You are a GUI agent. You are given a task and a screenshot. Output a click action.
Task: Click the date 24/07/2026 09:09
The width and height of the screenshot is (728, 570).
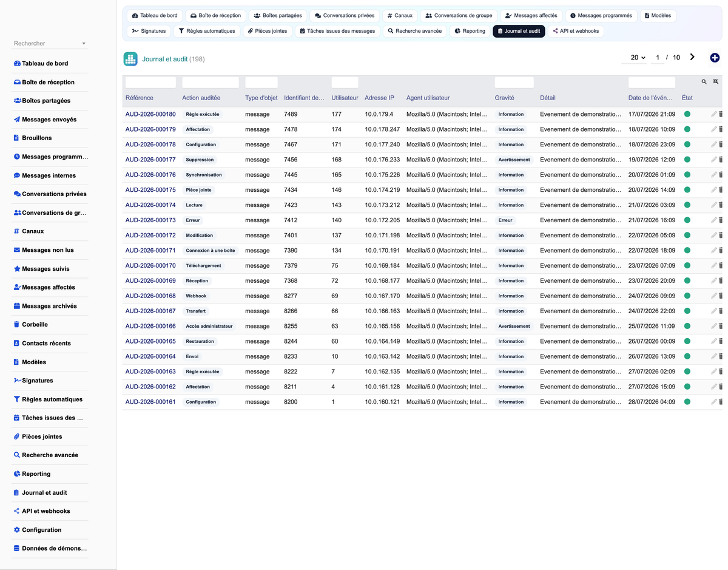652,296
